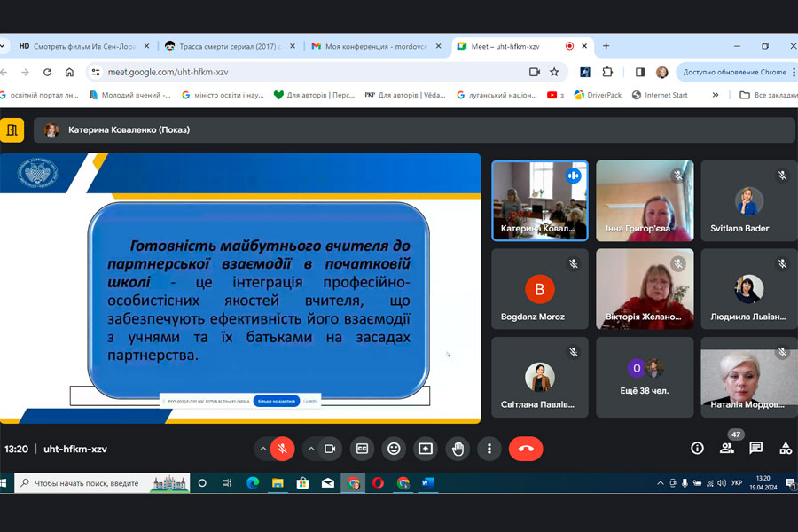Toggle the browser side panel
The image size is (798, 532).
point(639,73)
